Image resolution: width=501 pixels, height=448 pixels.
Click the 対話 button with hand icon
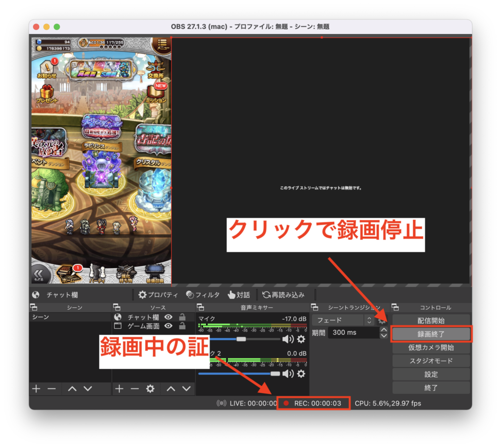(x=238, y=294)
